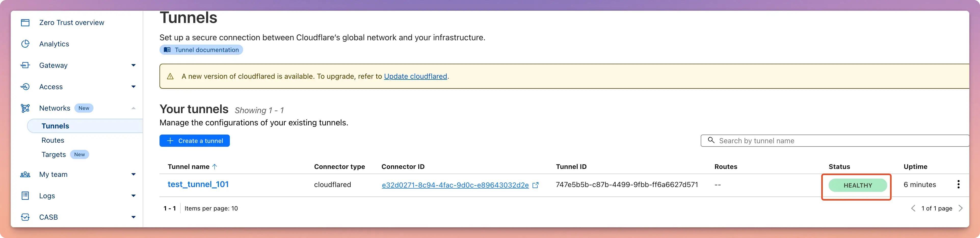This screenshot has height=238, width=980.
Task: Click the 6 minutes uptime value
Action: [920, 184]
